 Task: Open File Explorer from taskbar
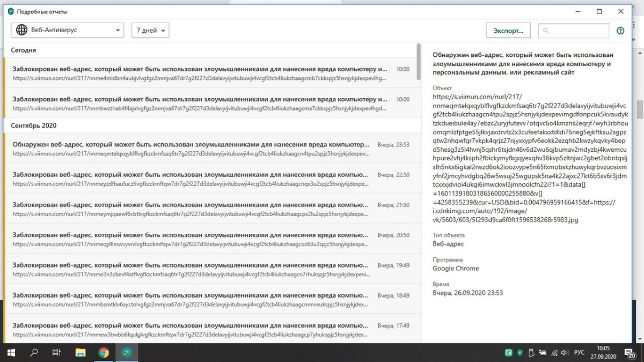[80, 352]
